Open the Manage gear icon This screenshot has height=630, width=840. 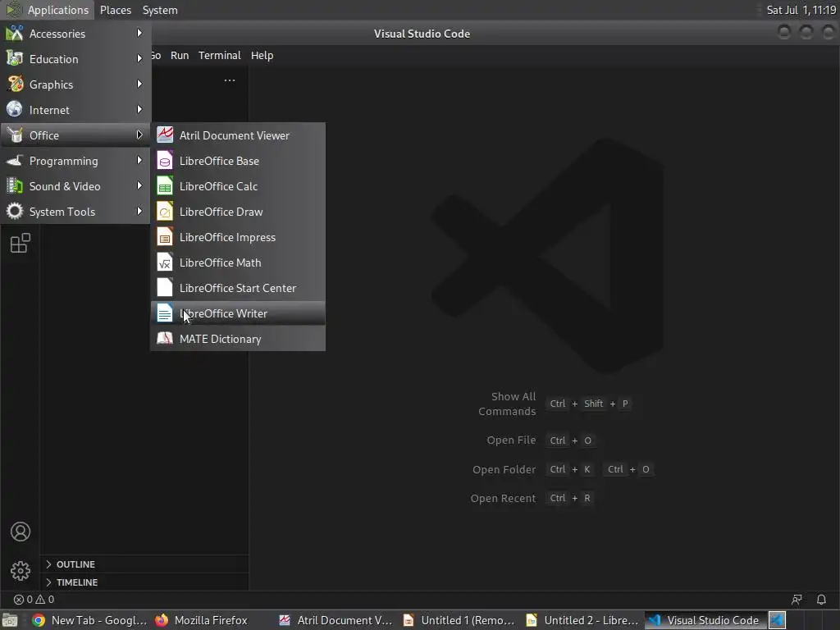tap(21, 571)
